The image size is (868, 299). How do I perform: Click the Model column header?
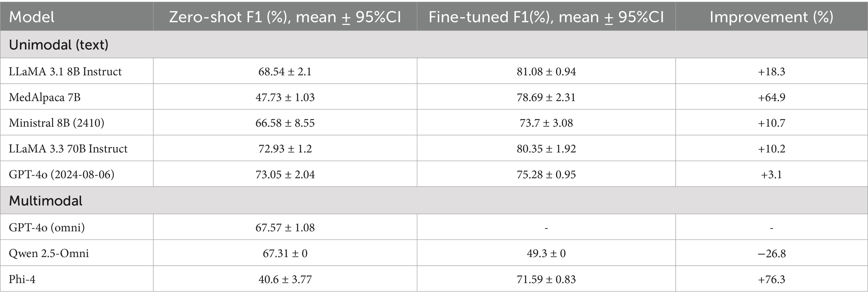click(32, 17)
